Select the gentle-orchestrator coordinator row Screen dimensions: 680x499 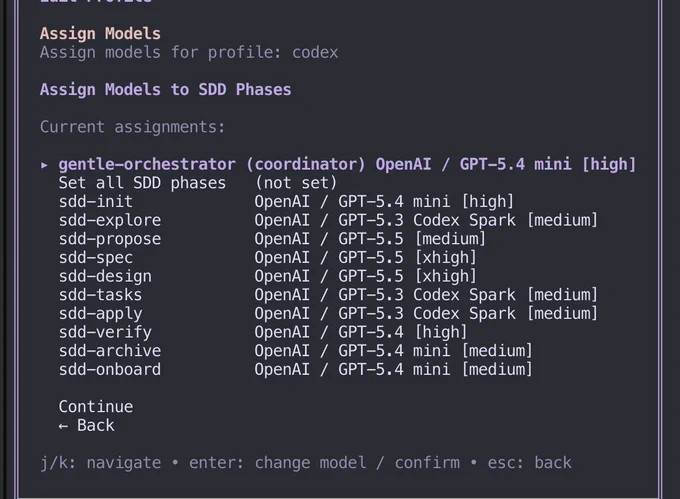(347, 164)
